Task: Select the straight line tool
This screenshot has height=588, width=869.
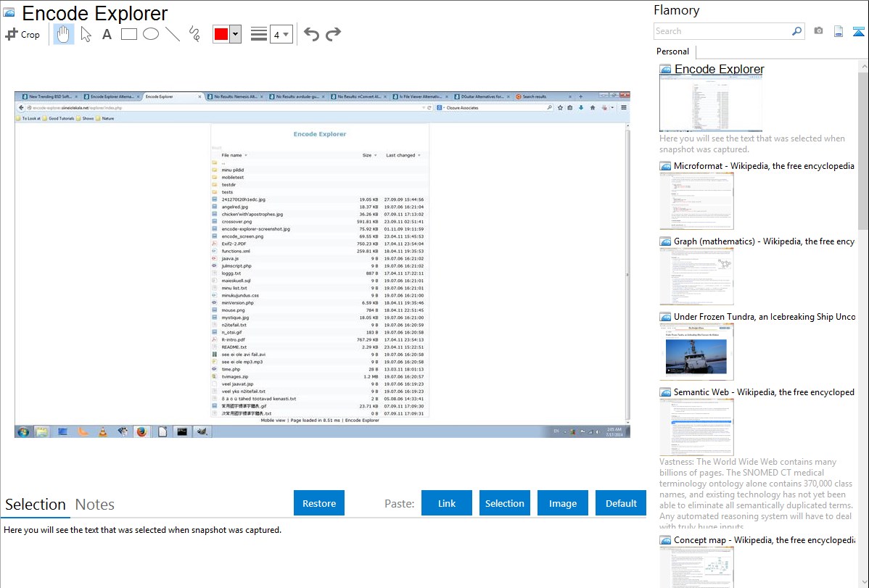Action: pos(173,34)
